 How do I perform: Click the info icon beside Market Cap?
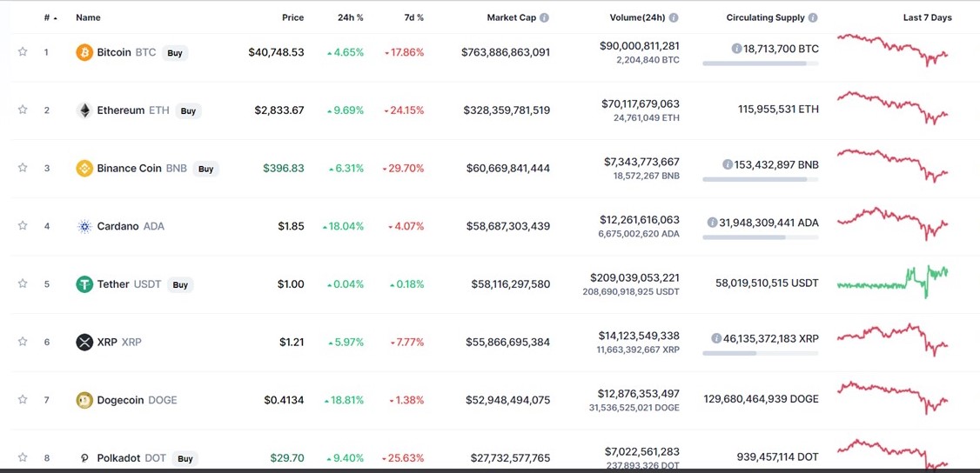544,17
